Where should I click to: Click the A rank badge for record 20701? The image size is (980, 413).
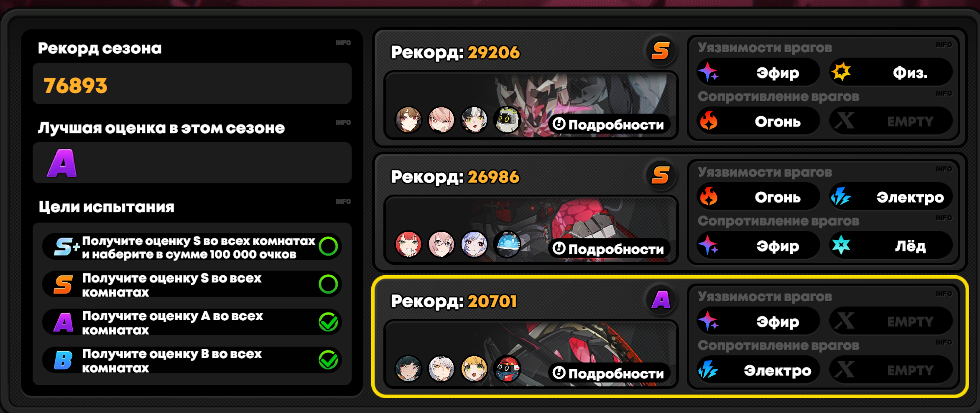click(661, 300)
